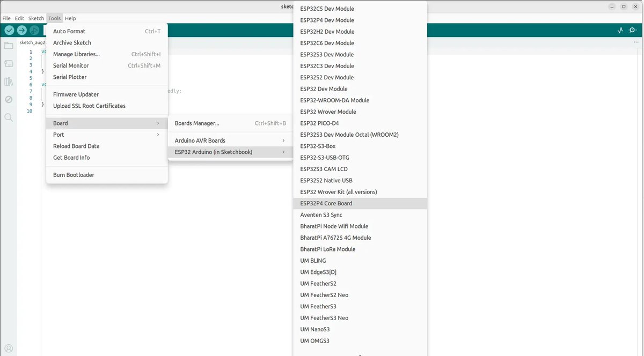The height and width of the screenshot is (356, 644).
Task: Click the sketch_aug tab in editor
Action: click(33, 42)
